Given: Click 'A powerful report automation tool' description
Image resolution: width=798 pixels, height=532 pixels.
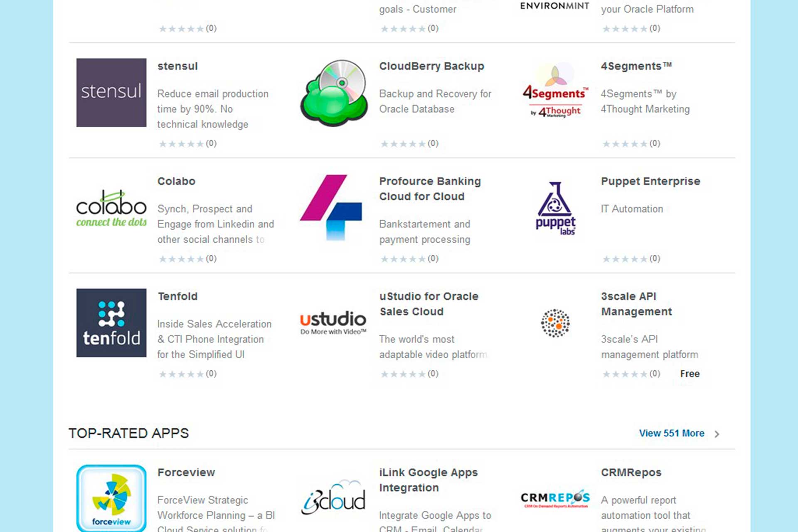Looking at the screenshot, I should (653, 514).
